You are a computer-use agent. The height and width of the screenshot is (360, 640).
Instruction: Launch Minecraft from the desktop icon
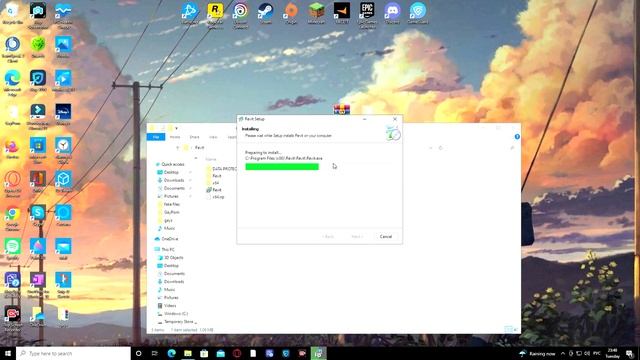click(316, 13)
